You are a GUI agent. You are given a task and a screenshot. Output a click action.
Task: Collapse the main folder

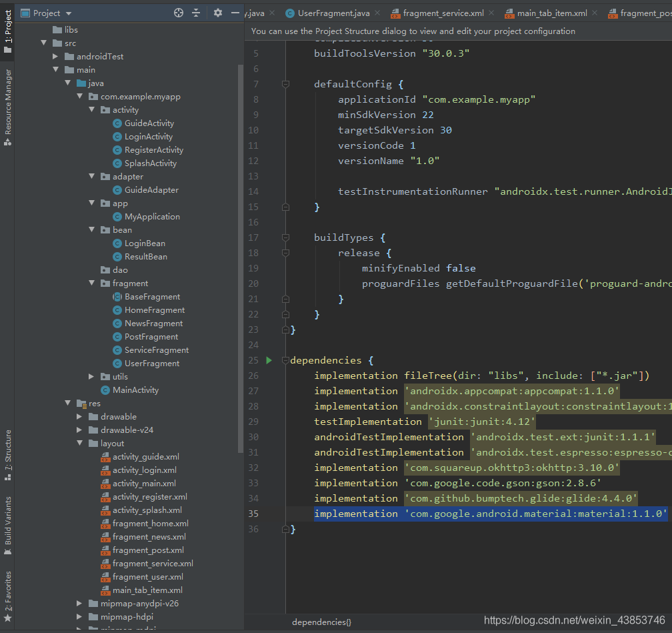[56, 69]
